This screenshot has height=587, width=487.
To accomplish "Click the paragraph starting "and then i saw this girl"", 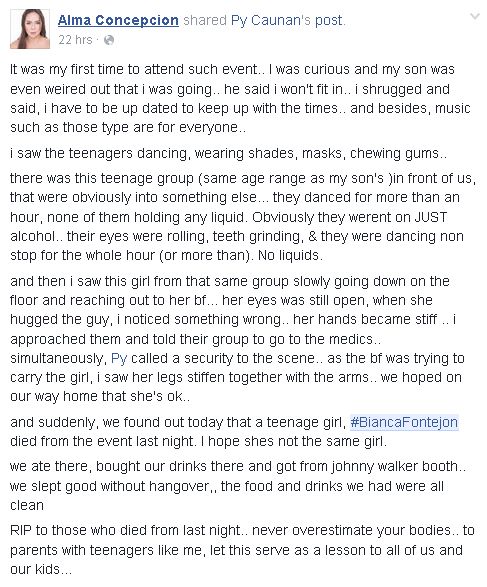I will point(237,339).
